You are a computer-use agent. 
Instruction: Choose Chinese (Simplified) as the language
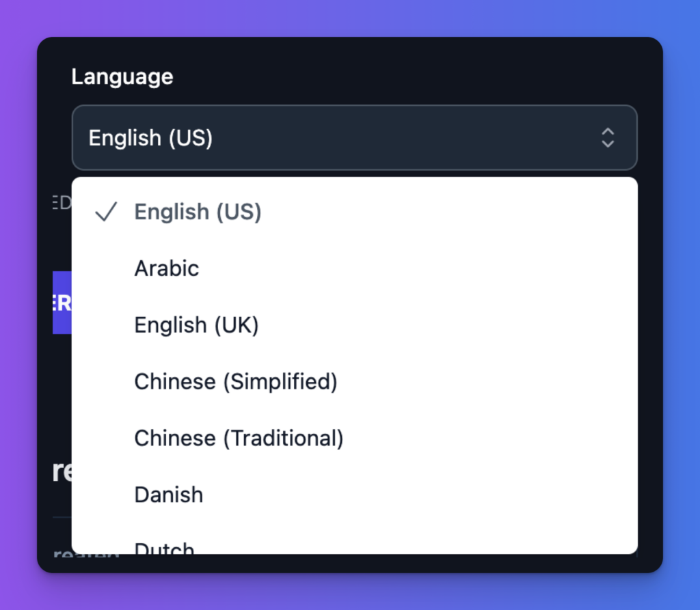(236, 382)
